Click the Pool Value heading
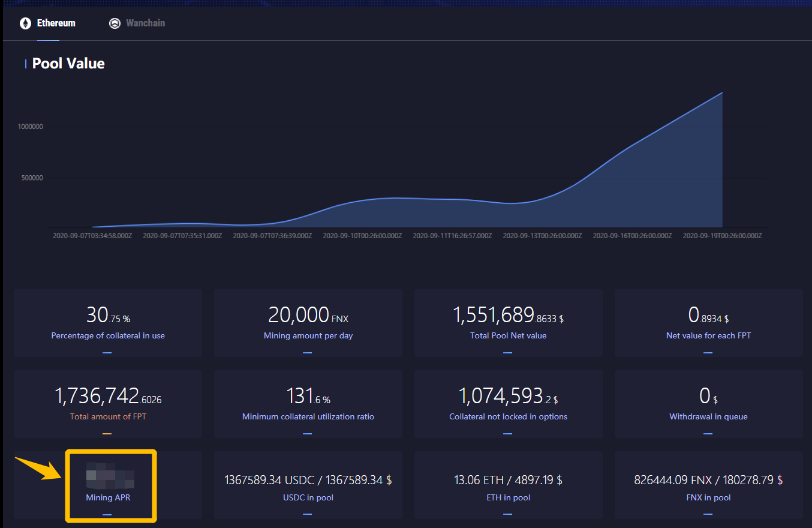Viewport: 812px width, 528px height. [x=68, y=64]
